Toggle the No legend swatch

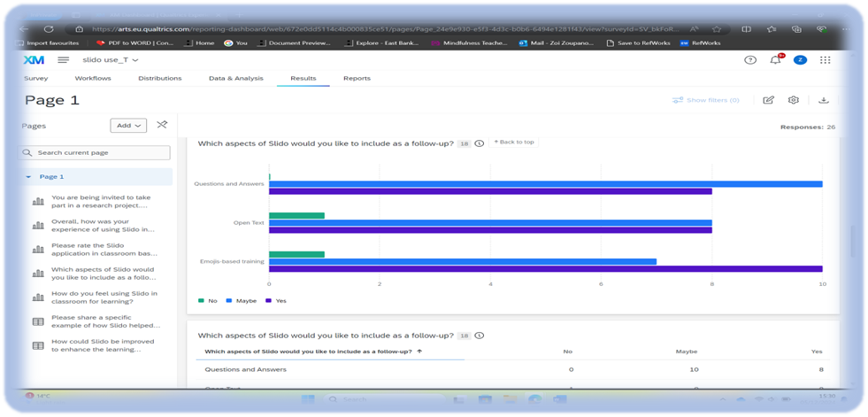pyautogui.click(x=201, y=301)
